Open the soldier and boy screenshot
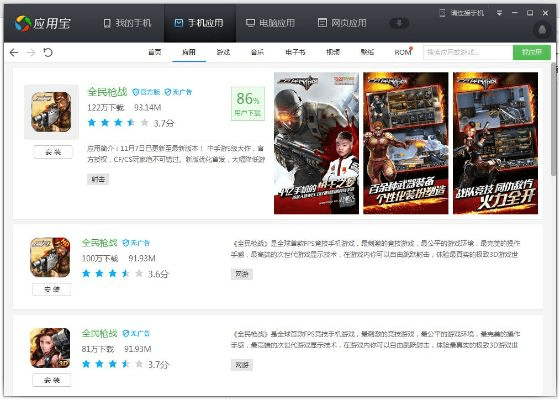 [x=316, y=143]
